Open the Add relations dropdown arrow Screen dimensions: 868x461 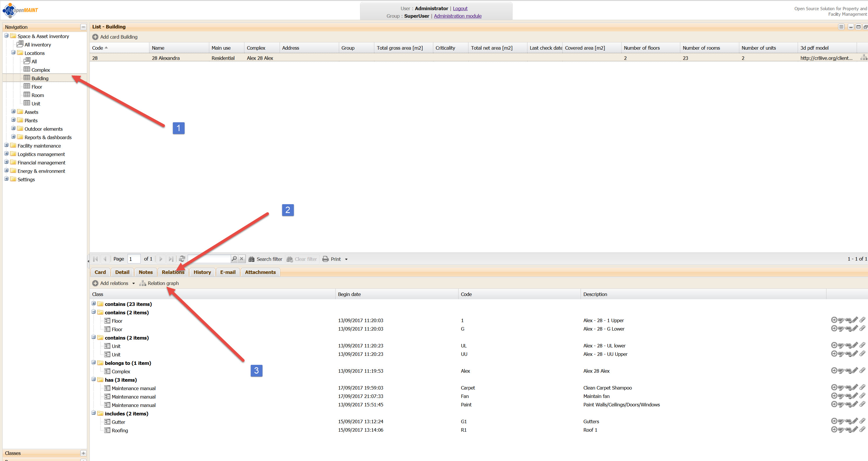pyautogui.click(x=133, y=284)
